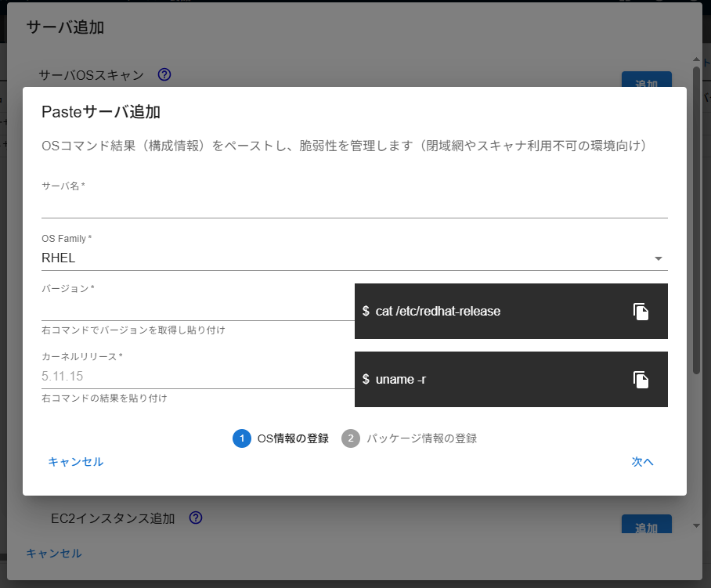Screen dimensions: 711x588
Task: Click 追加 button for サーバOSスキャン
Action: point(646,80)
